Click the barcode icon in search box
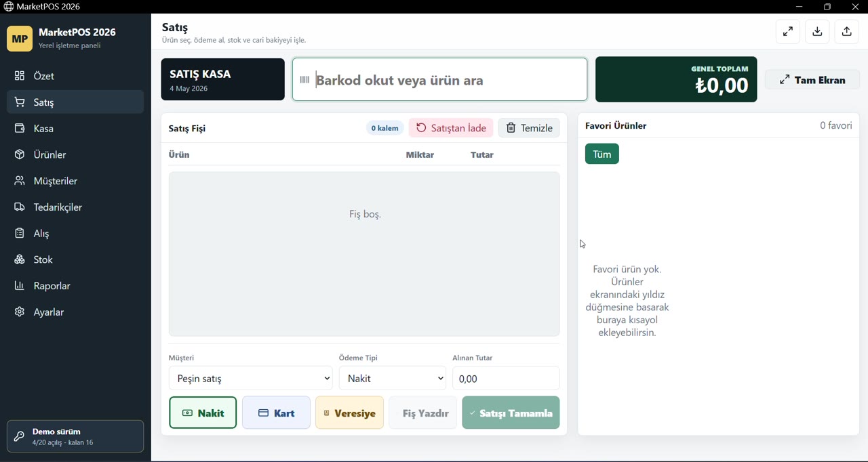 click(304, 80)
